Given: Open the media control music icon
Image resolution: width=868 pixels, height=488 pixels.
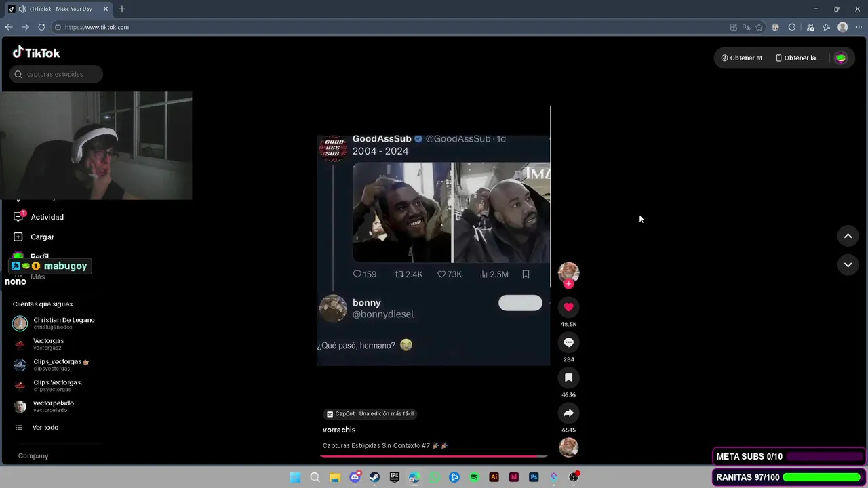Looking at the screenshot, I should 810,27.
